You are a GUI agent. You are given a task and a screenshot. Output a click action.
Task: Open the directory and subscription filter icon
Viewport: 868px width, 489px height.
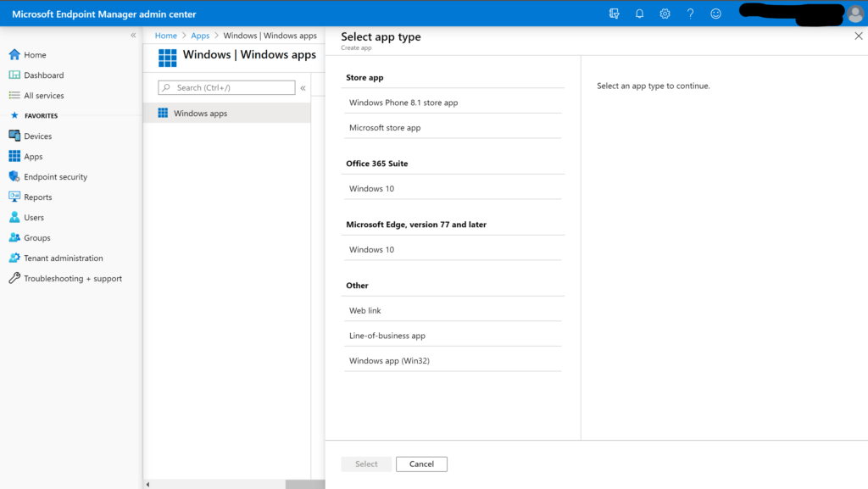614,14
